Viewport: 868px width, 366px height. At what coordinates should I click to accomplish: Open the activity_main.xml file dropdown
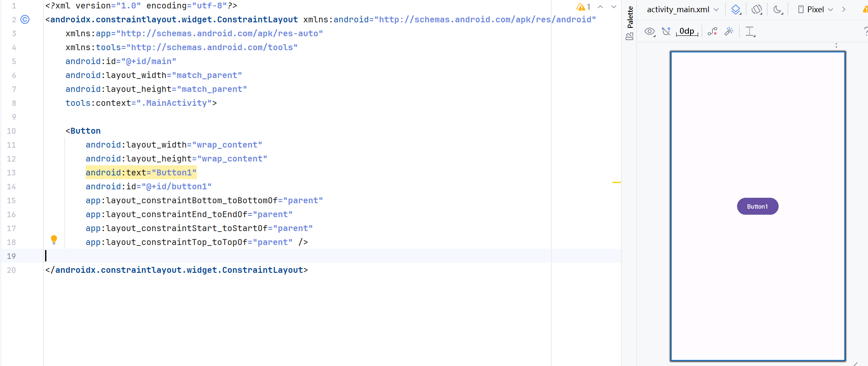(x=683, y=10)
